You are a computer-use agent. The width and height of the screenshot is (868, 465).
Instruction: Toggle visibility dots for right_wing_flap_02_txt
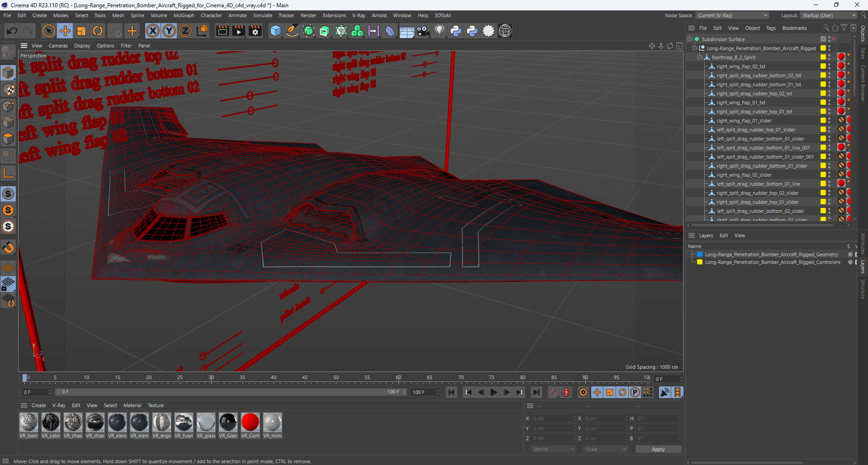coord(830,66)
